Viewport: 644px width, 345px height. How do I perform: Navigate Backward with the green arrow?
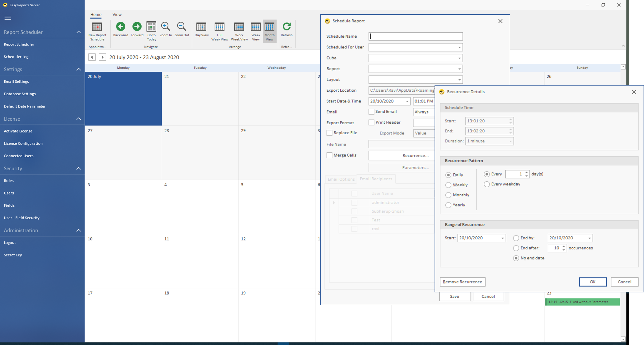(x=120, y=27)
